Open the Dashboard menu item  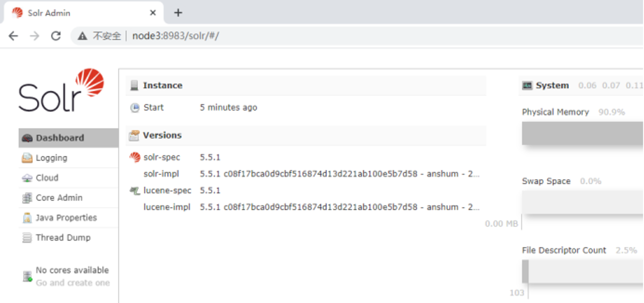pos(69,138)
